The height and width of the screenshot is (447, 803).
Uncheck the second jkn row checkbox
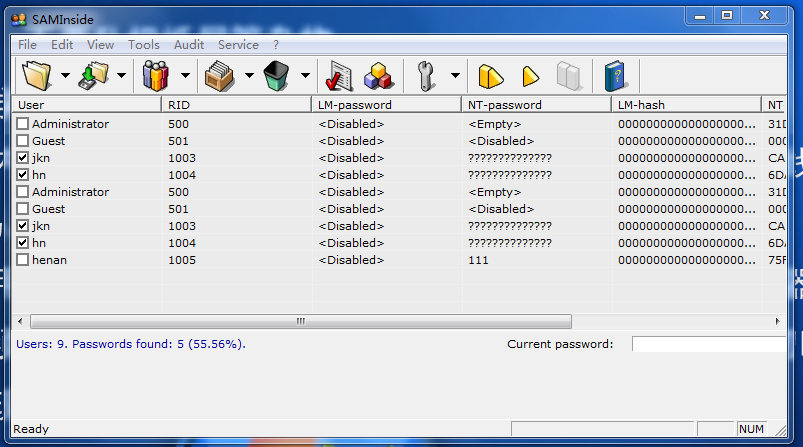(23, 226)
